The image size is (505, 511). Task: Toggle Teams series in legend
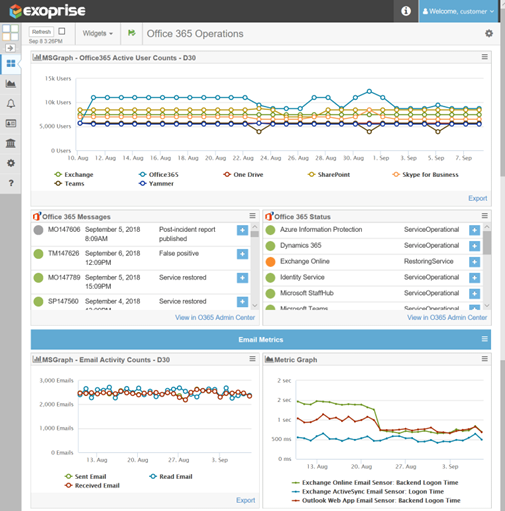[69, 184]
